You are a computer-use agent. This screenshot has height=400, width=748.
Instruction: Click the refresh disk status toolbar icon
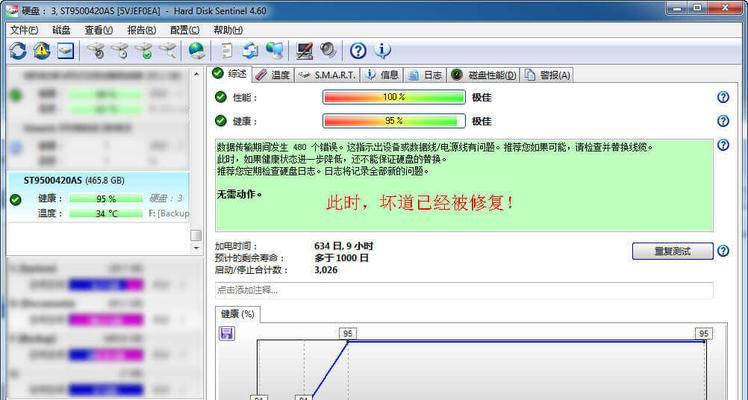point(18,51)
